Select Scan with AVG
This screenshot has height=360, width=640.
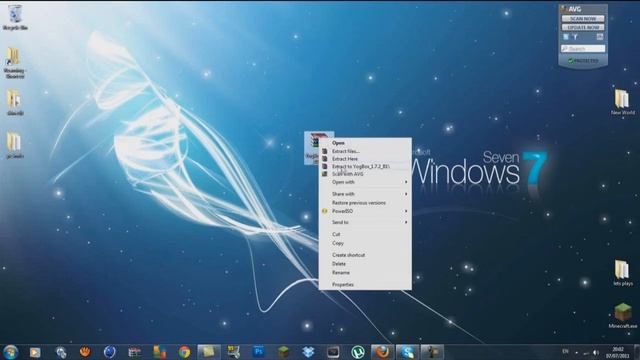tap(365, 174)
